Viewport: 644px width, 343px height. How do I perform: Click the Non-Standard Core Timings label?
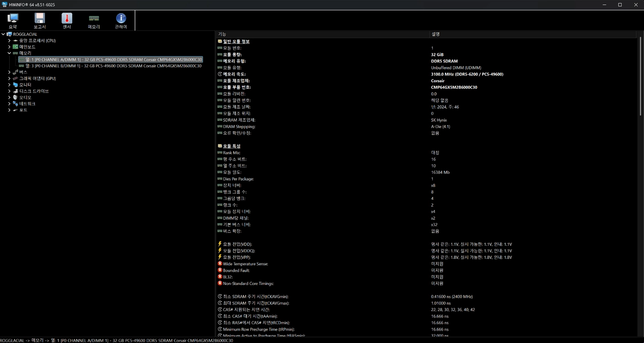pyautogui.click(x=249, y=284)
